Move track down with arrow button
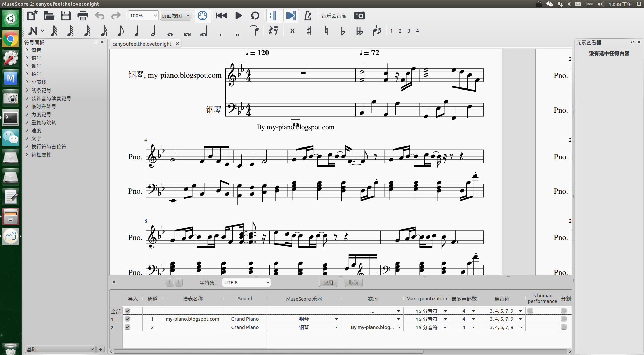This screenshot has height=355, width=644. coord(179,283)
